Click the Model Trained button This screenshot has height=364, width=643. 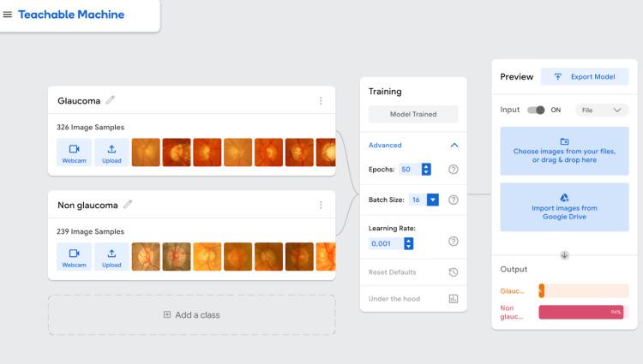pyautogui.click(x=413, y=114)
